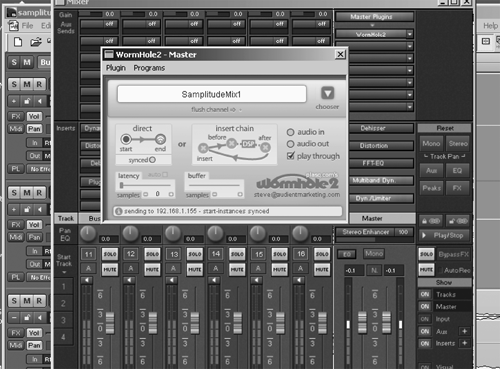Click the Play/Stop arrow in mixer
The height and width of the screenshot is (369, 500).
pos(424,235)
